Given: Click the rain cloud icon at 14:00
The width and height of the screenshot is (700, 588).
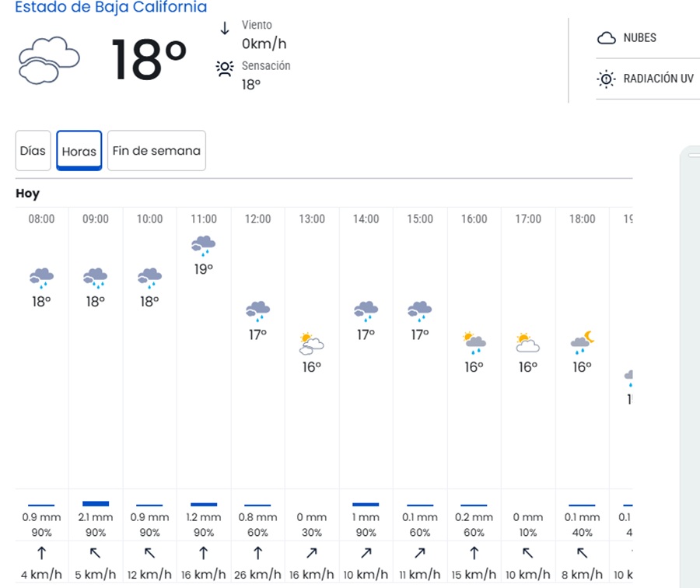Looking at the screenshot, I should pos(366,311).
